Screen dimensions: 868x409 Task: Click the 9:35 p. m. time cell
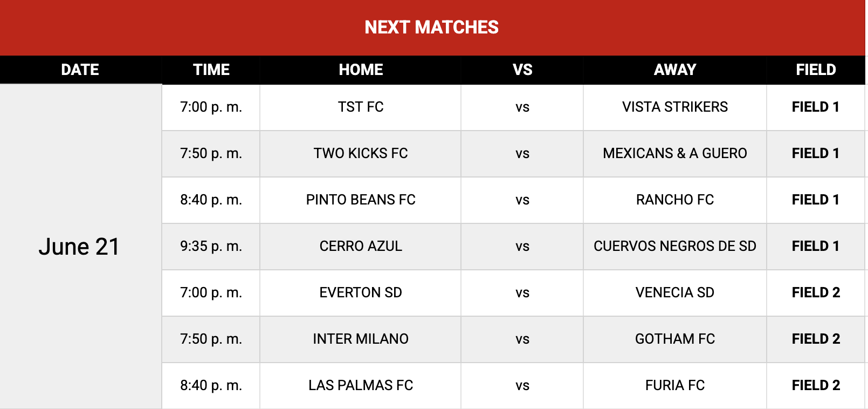click(211, 246)
